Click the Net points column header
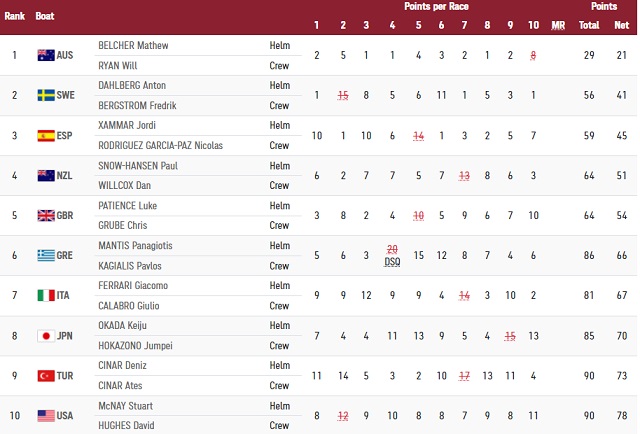640x434 pixels. click(x=622, y=25)
